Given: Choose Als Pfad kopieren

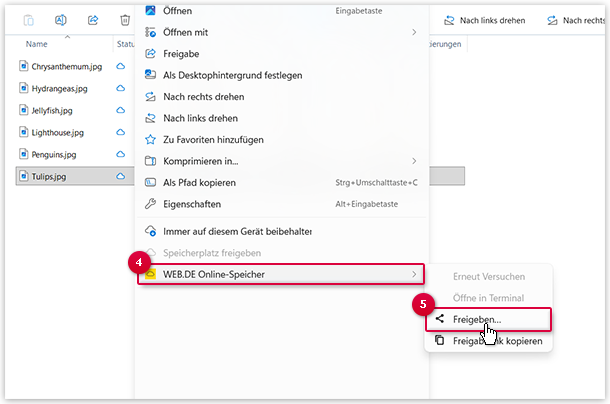Looking at the screenshot, I should 199,182.
